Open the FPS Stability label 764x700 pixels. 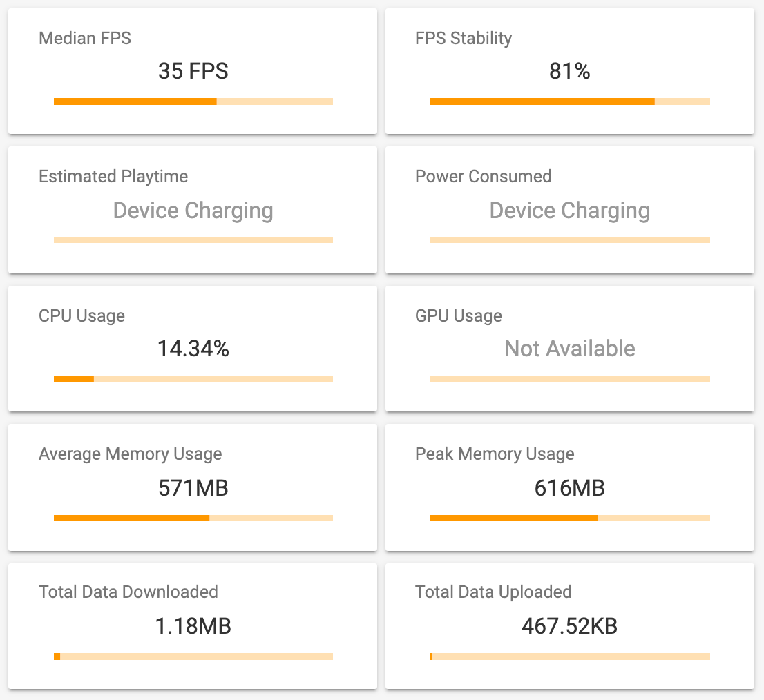pos(464,38)
